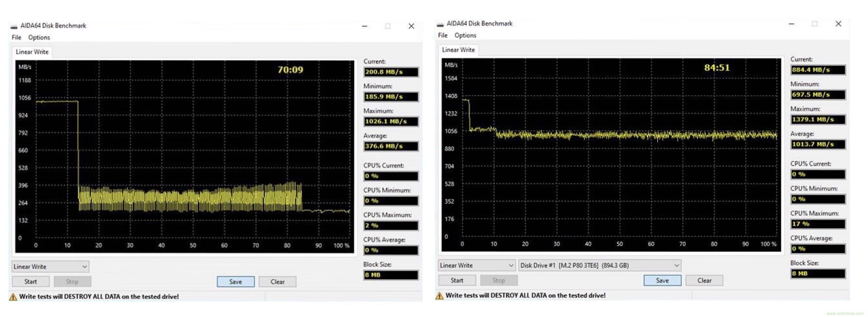The width and height of the screenshot is (868, 317).
Task: Click right window title AIDA64 Disk Benchmark
Action: click(479, 24)
